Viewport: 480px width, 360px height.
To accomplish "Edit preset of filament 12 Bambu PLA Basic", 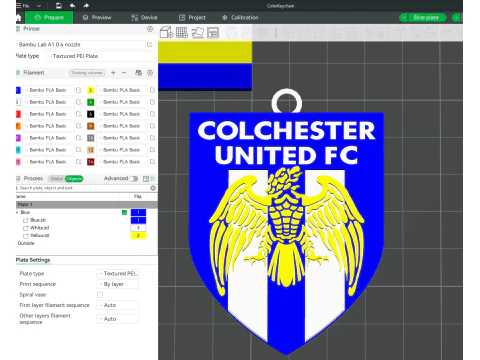I will point(152,150).
